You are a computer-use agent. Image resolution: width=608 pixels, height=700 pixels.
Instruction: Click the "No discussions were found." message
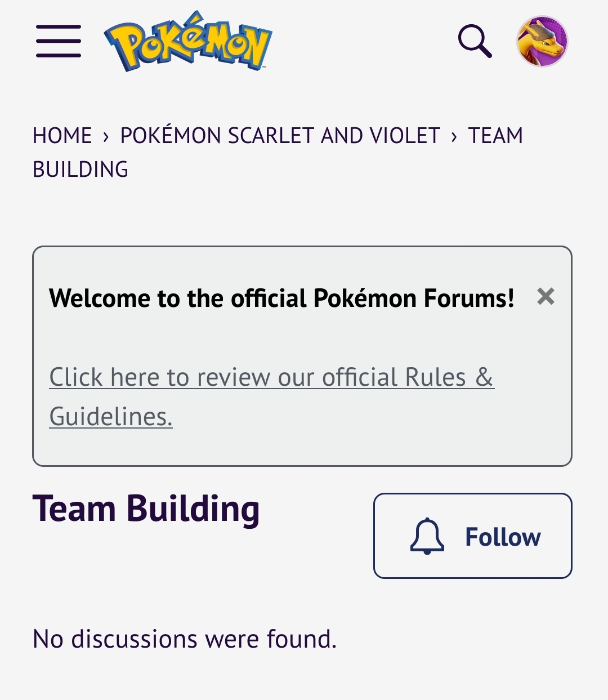(185, 639)
